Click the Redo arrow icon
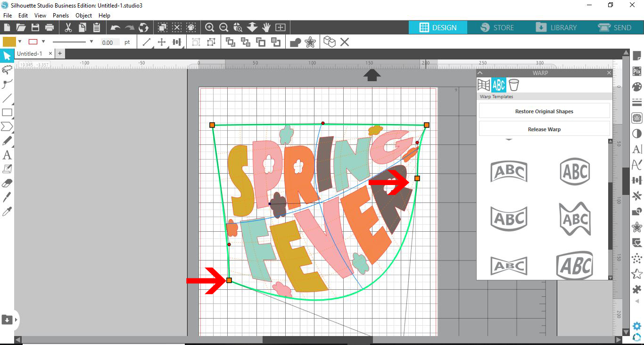 click(x=130, y=27)
